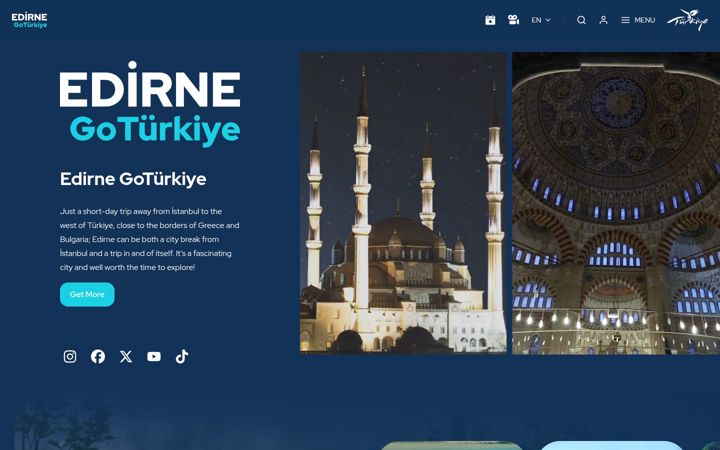Viewport: 720px width, 450px height.
Task: Open the Instagram social icon
Action: [x=70, y=356]
